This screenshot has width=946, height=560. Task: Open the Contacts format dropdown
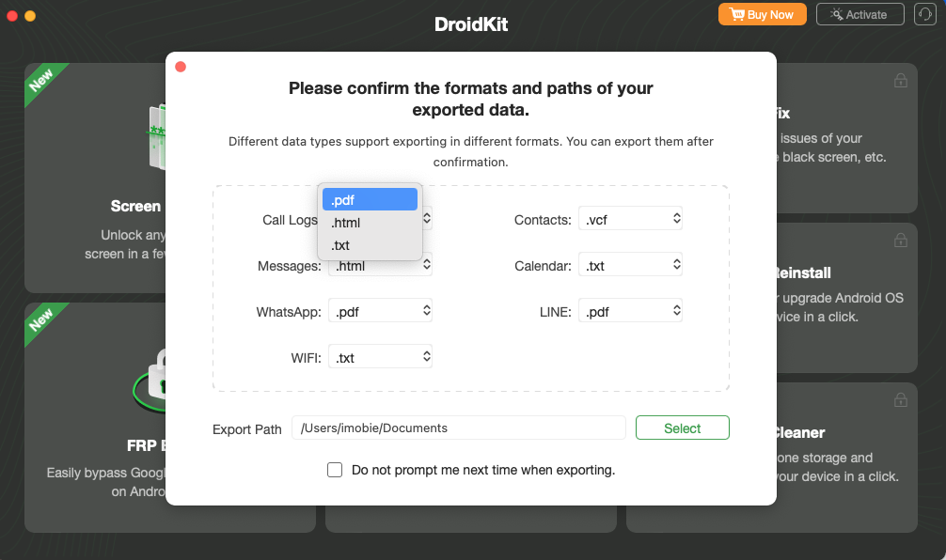[630, 219]
